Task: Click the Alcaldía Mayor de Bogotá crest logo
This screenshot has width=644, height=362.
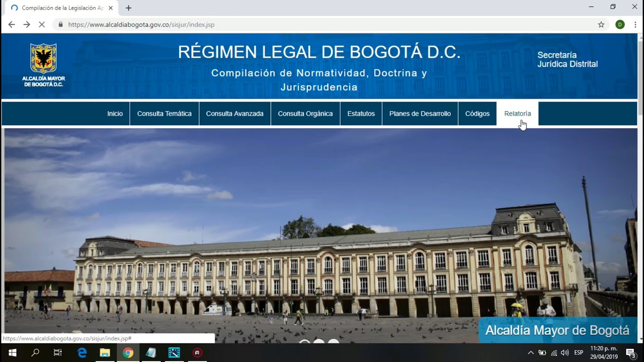Action: (43, 65)
